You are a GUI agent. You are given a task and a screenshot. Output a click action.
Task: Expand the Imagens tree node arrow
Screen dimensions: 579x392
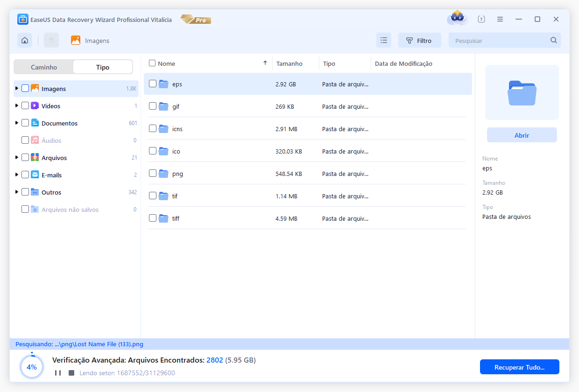pos(17,88)
